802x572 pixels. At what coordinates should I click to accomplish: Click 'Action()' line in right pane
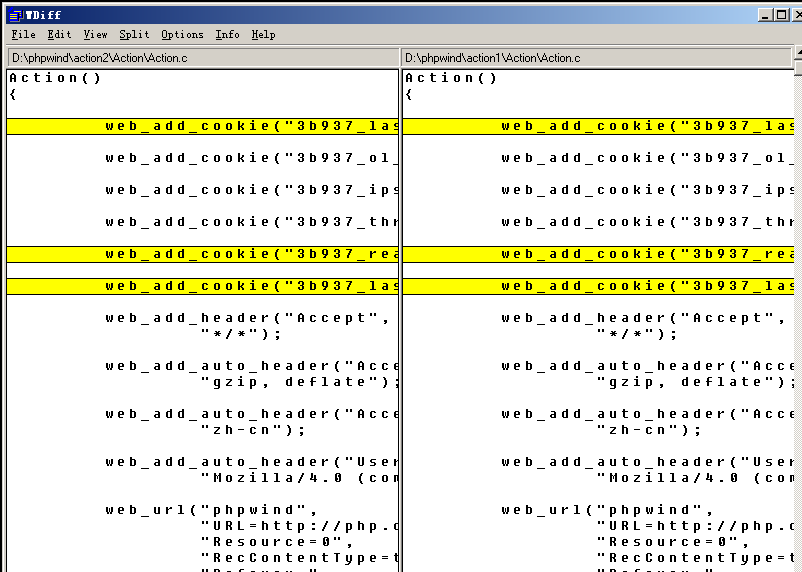[451, 78]
